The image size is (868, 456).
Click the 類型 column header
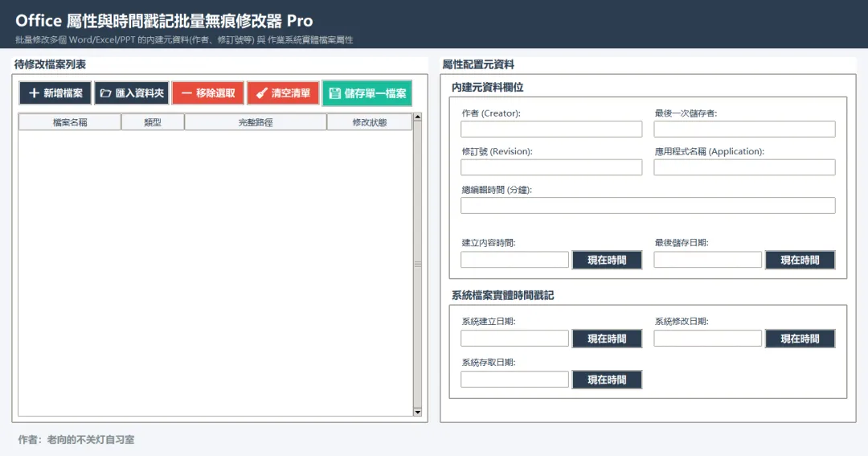tap(153, 122)
